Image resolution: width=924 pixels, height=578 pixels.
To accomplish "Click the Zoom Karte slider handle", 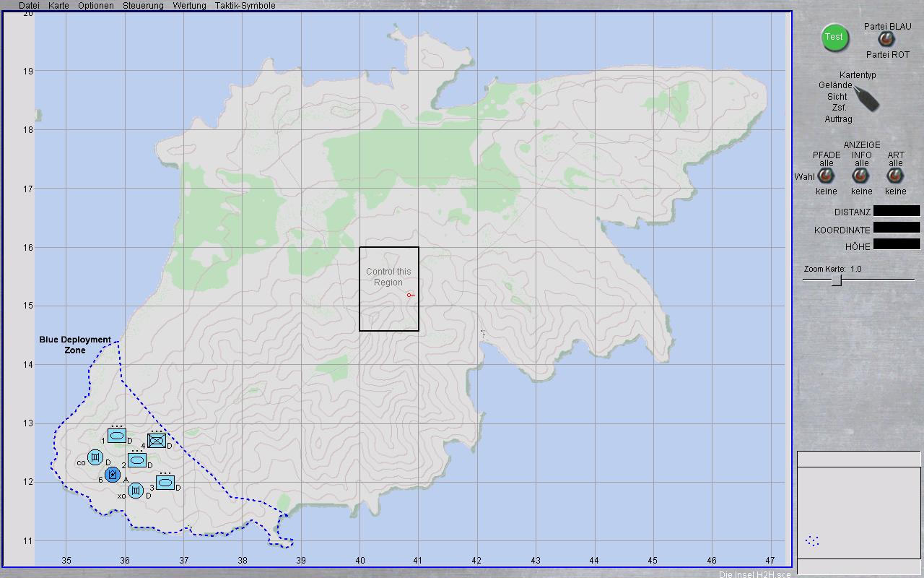I will click(836, 280).
